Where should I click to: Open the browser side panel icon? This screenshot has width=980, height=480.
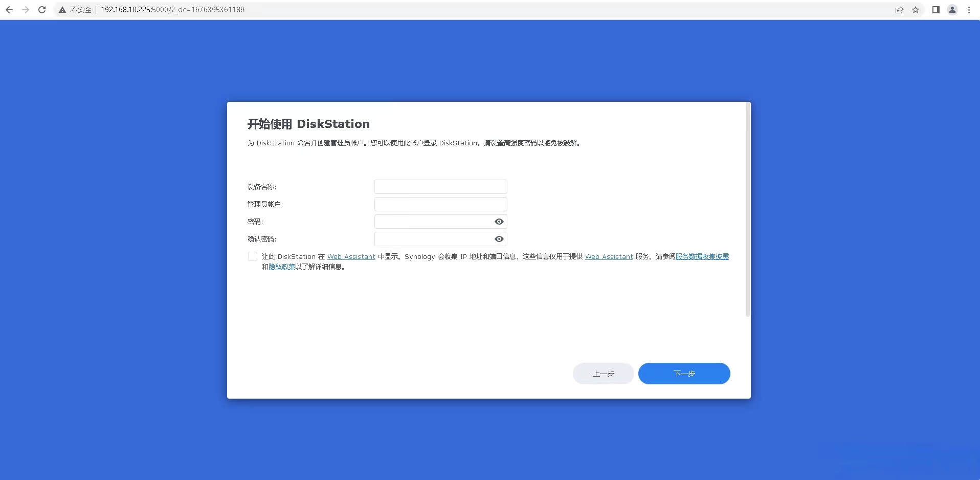(936, 10)
